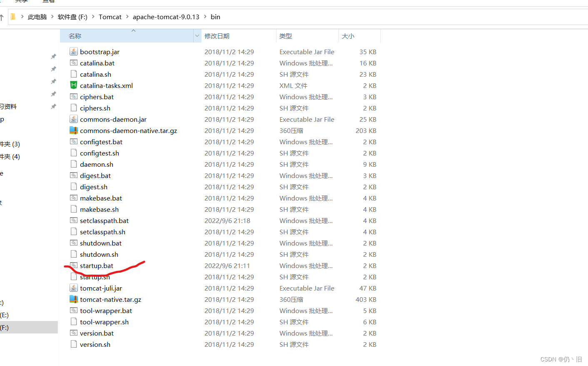The image size is (588, 366).
Task: Click the ciphers.bat file icon
Action: click(74, 97)
